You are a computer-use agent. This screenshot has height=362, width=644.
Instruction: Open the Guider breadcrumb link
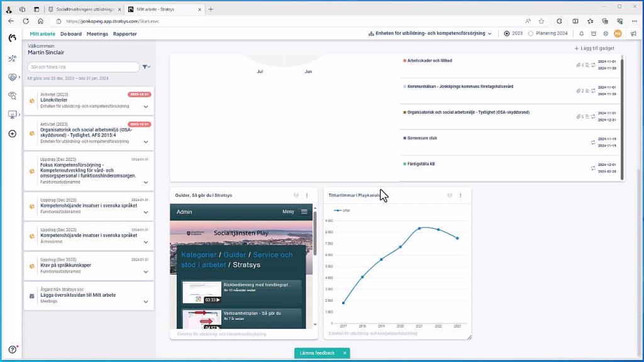(235, 255)
